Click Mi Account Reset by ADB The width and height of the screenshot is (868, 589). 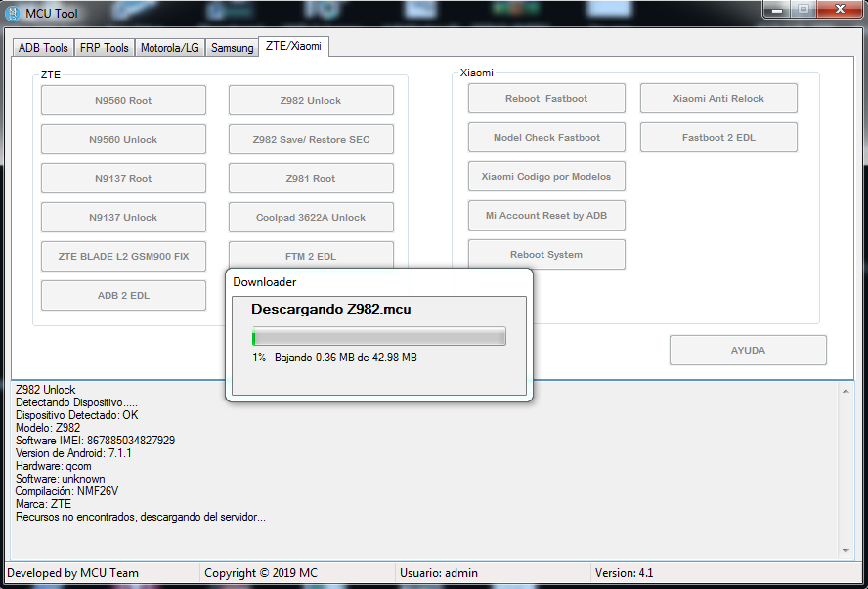[546, 216]
